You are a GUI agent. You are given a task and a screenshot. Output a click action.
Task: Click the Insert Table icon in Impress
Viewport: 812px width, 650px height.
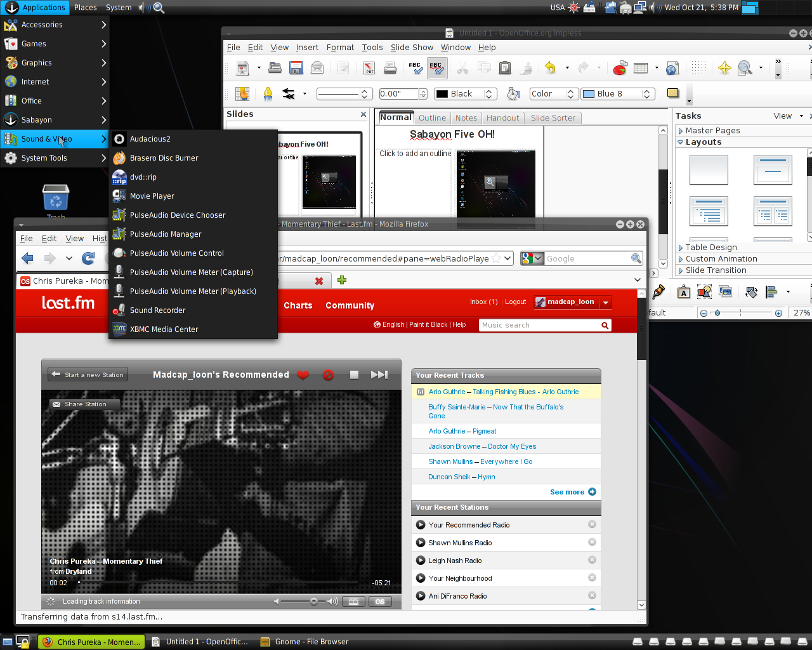click(641, 68)
